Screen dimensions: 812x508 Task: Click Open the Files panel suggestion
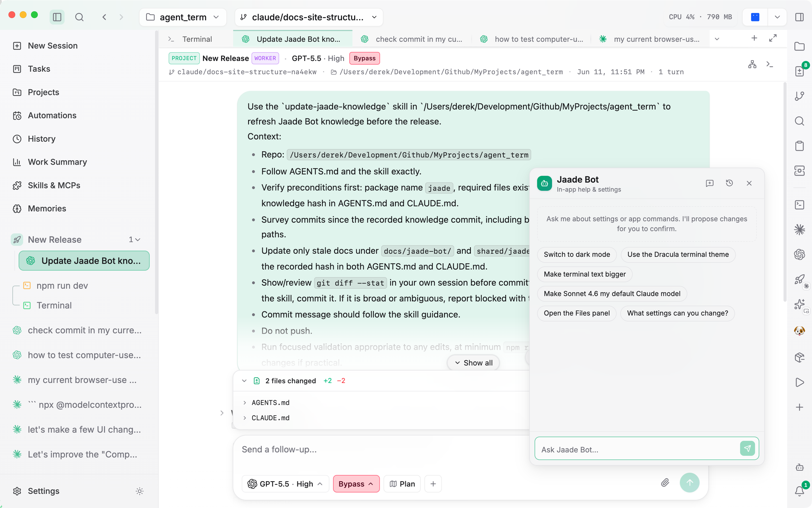tap(577, 313)
